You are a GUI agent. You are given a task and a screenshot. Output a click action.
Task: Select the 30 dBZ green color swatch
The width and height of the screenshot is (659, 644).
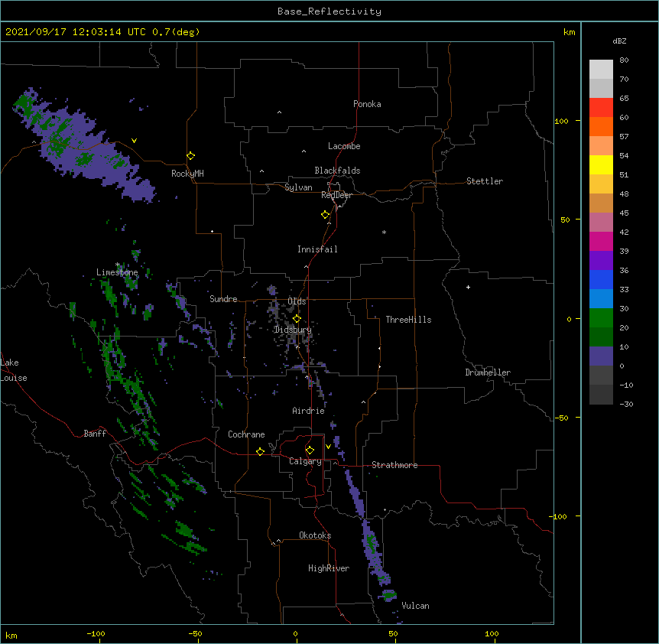(x=601, y=318)
